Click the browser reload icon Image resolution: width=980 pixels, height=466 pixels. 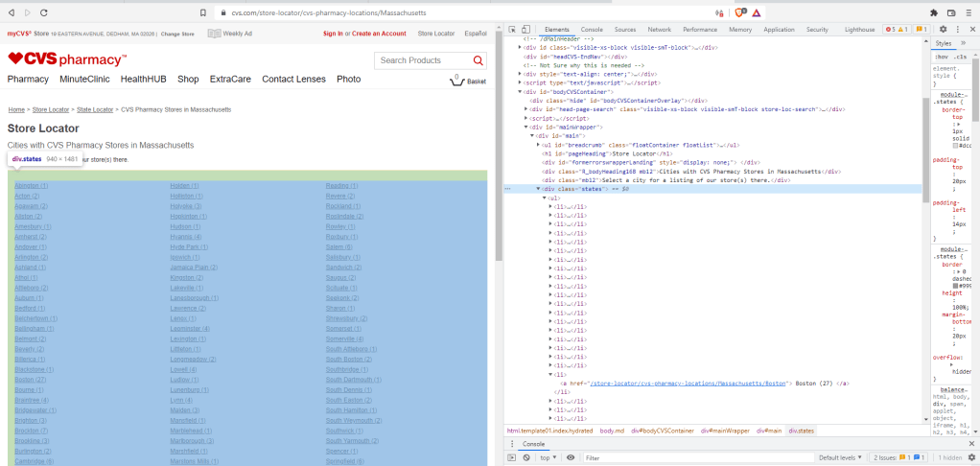pos(43,12)
